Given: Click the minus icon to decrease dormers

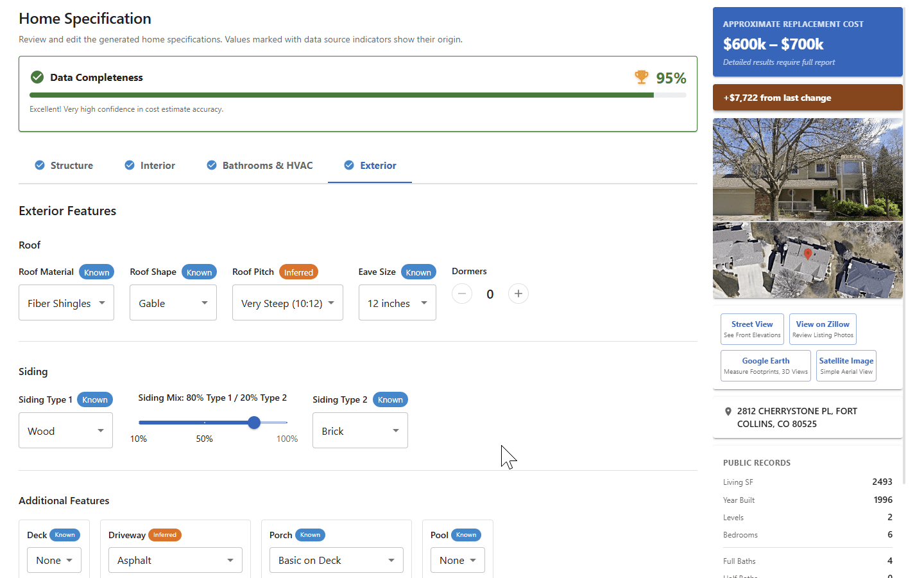Looking at the screenshot, I should tap(461, 293).
